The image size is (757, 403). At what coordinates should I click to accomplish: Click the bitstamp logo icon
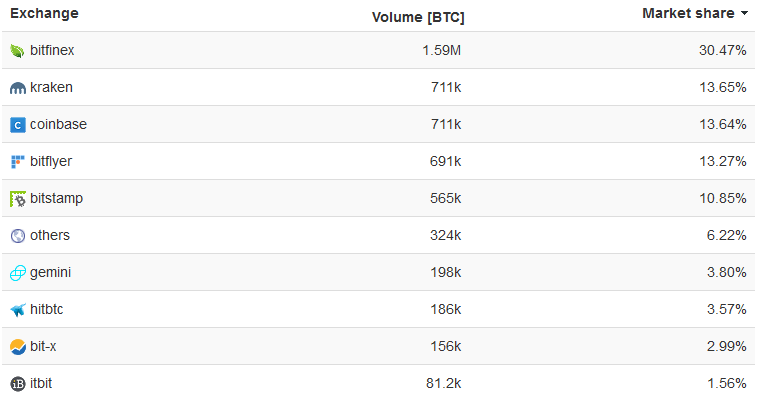[18, 199]
